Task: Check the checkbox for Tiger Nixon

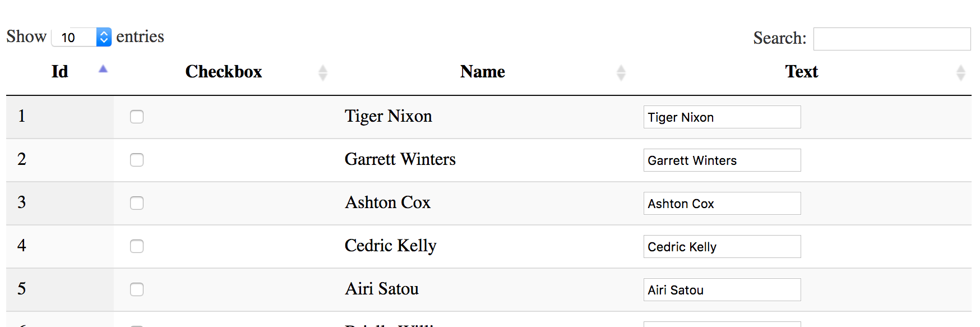Action: coord(137,117)
